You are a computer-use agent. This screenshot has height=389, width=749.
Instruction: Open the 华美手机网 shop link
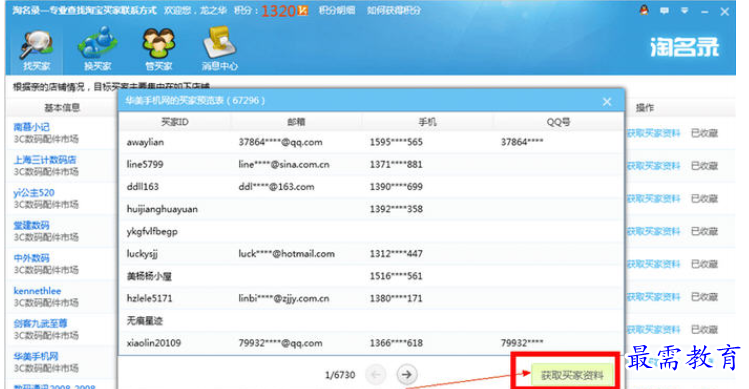click(36, 357)
